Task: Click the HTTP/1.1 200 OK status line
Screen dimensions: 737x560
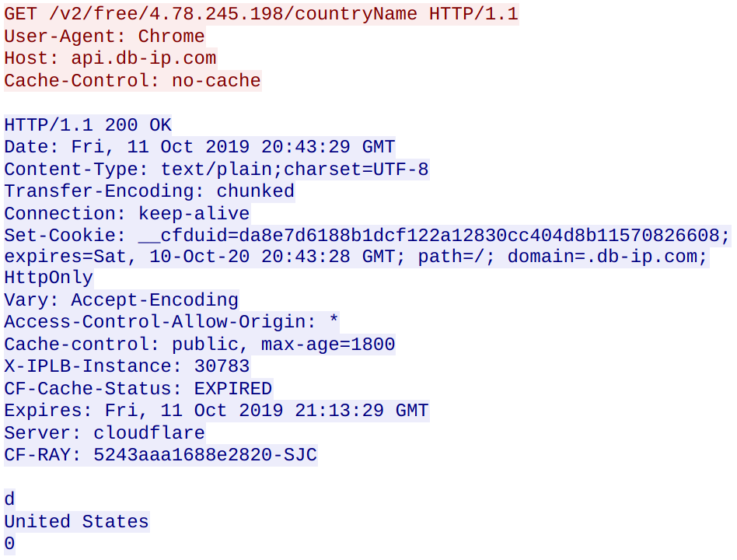Action: click(88, 125)
